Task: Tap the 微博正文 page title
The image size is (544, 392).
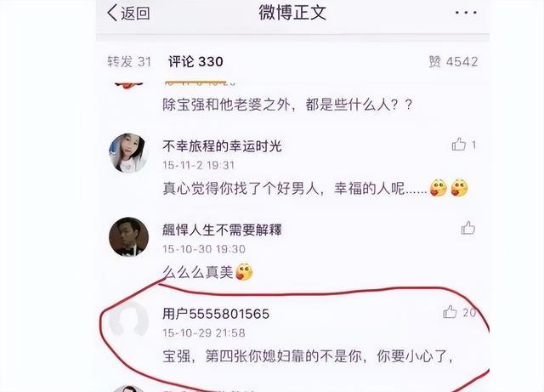Action: [x=292, y=13]
